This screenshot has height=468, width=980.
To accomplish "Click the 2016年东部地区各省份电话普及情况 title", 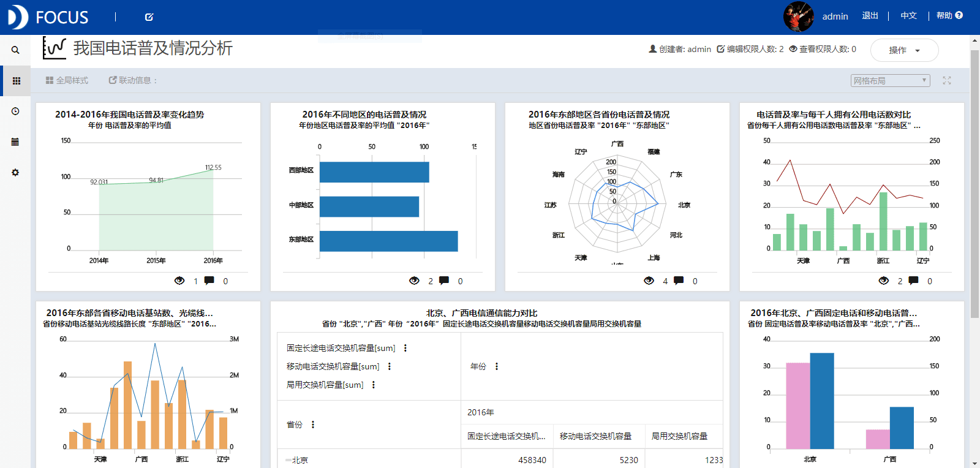I will 599,115.
